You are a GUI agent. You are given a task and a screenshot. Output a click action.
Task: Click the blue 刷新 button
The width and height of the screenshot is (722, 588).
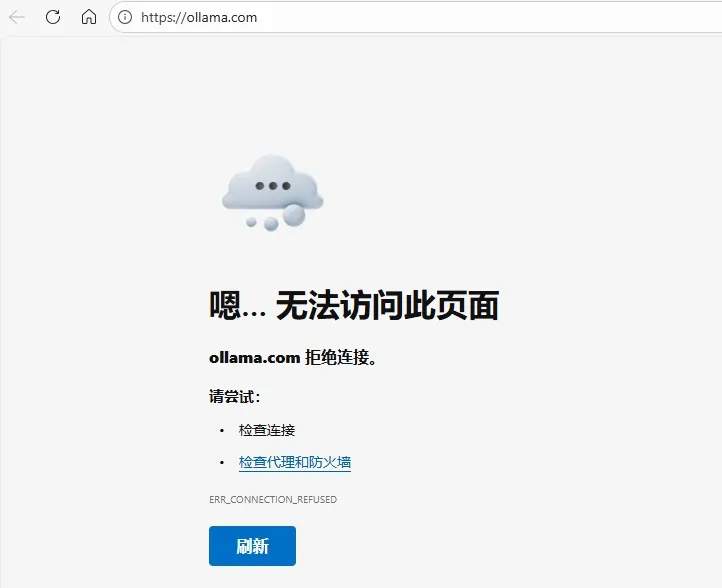coord(252,546)
